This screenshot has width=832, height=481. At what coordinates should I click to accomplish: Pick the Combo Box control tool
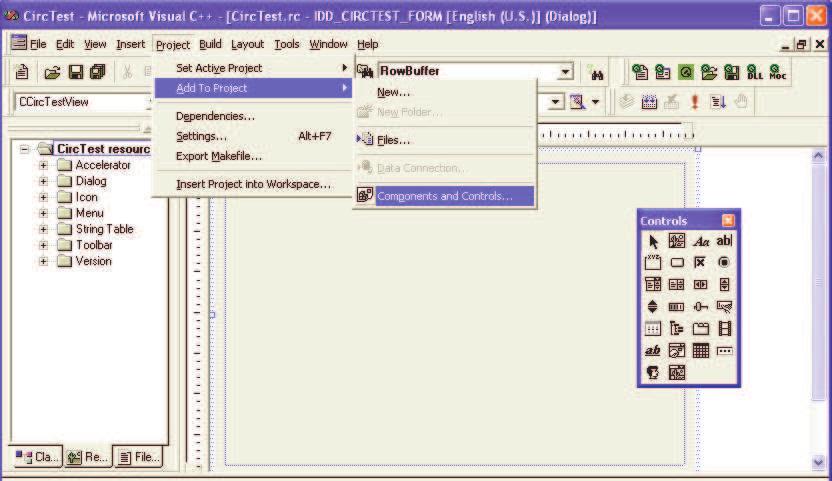(x=653, y=285)
